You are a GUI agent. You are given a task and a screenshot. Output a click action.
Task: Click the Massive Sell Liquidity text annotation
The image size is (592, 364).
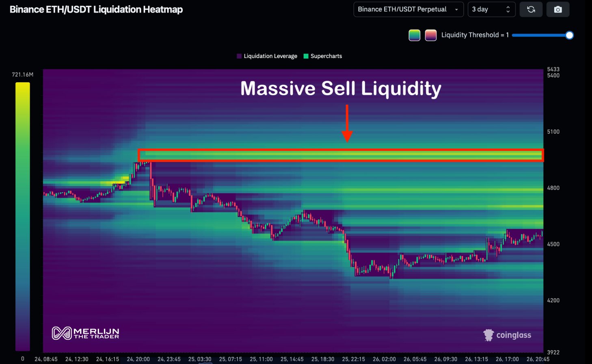coord(340,88)
